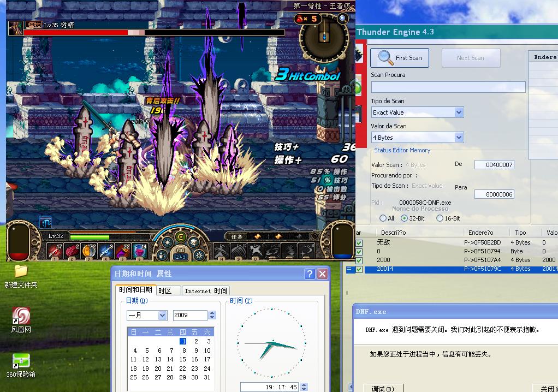558x392 pixels.
Task: Click the Descri??o column header
Action: coord(393,233)
